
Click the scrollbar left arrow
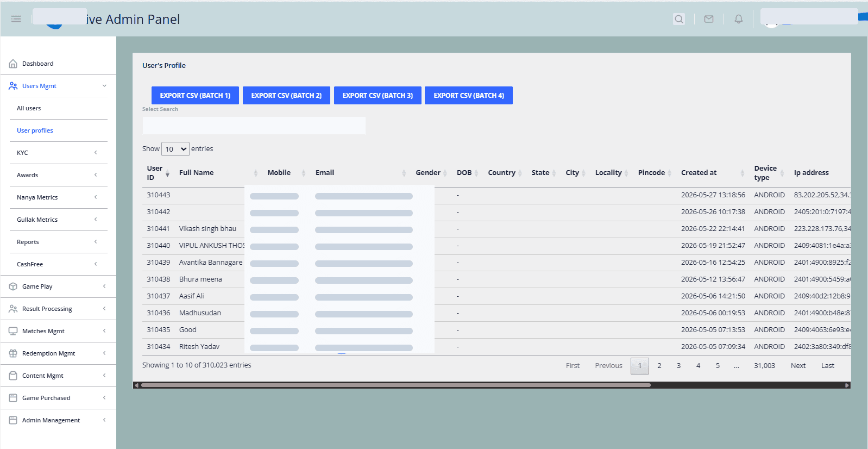point(136,385)
